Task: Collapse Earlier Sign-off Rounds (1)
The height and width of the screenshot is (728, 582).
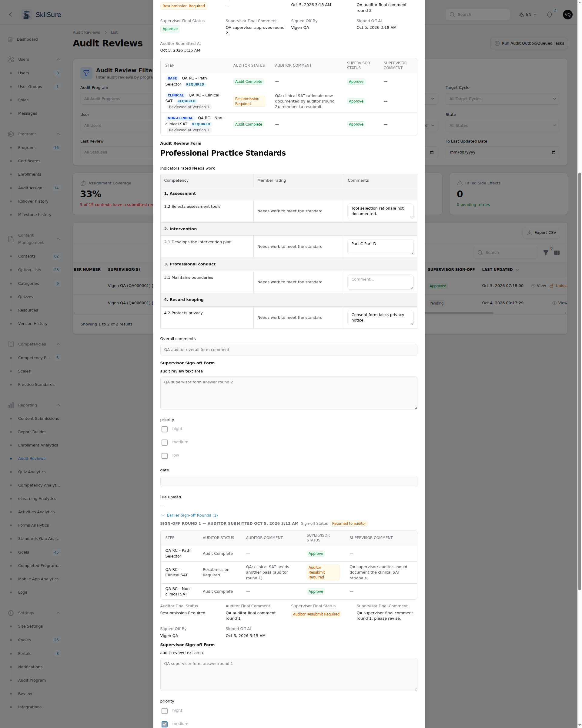Action: [189, 515]
